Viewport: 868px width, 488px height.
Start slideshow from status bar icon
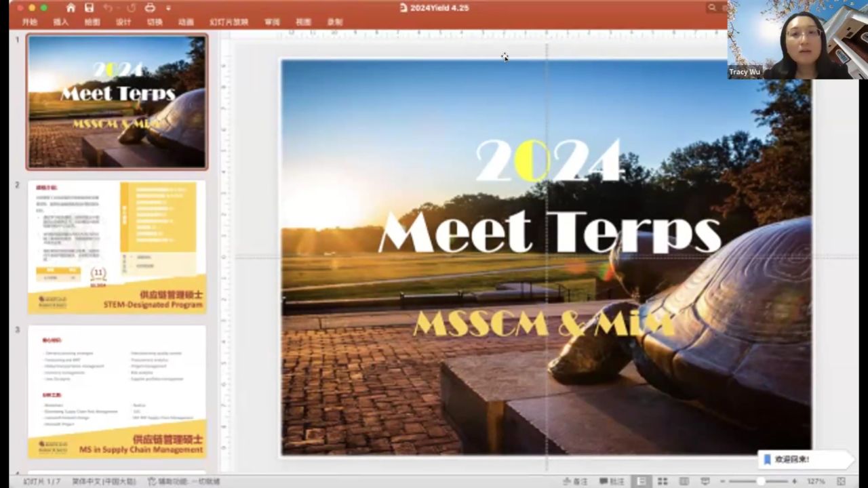pyautogui.click(x=705, y=481)
